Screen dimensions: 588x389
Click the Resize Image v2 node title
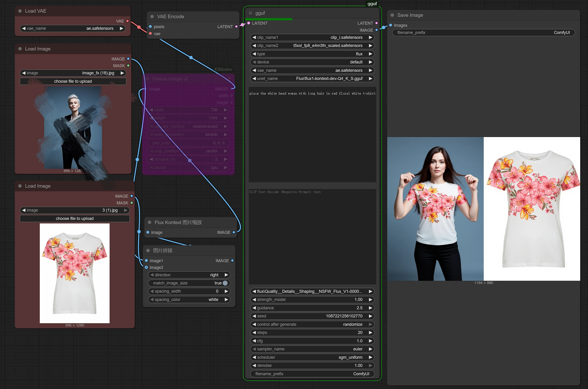(x=170, y=79)
